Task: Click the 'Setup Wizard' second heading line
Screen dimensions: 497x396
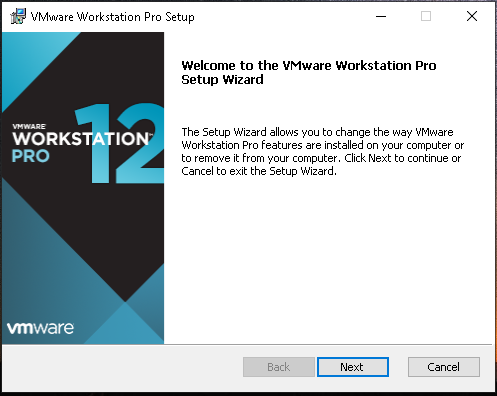Action: coord(222,80)
